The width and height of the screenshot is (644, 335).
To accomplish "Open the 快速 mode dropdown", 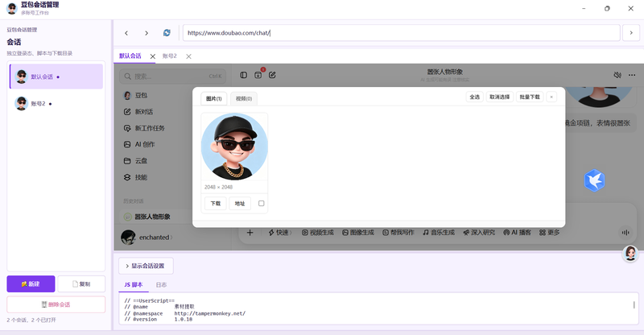I will pos(280,233).
